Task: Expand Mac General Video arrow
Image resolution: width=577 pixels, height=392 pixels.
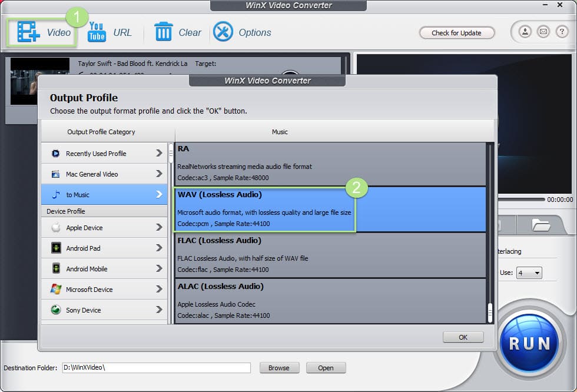Action: (x=159, y=174)
